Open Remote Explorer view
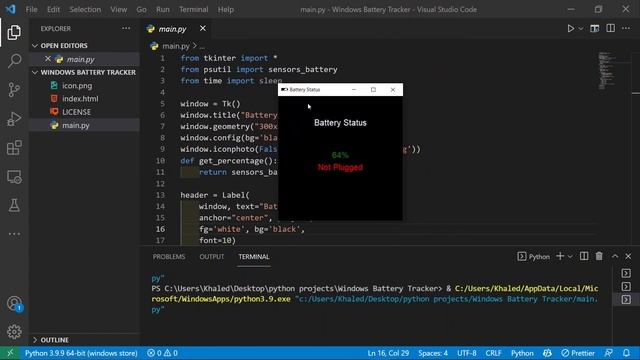This screenshot has width=640, height=360. click(x=14, y=177)
